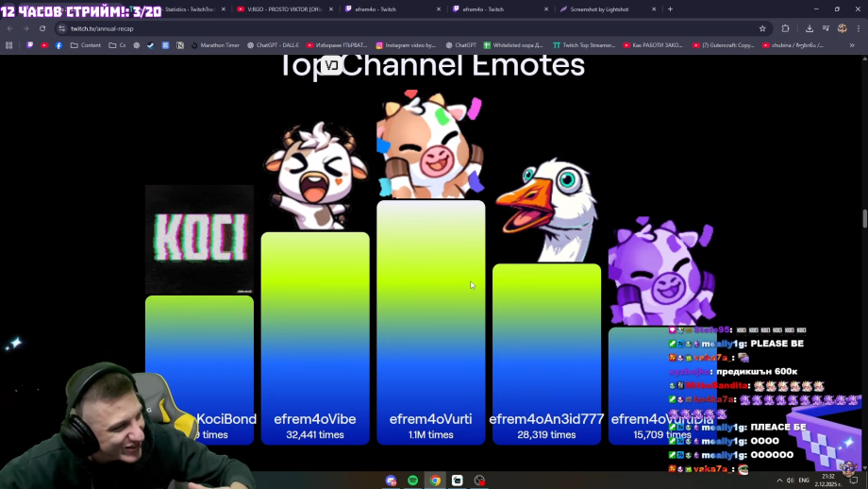Image resolution: width=868 pixels, height=489 pixels.
Task: Switch to Chrome in the taskbar
Action: (435, 481)
